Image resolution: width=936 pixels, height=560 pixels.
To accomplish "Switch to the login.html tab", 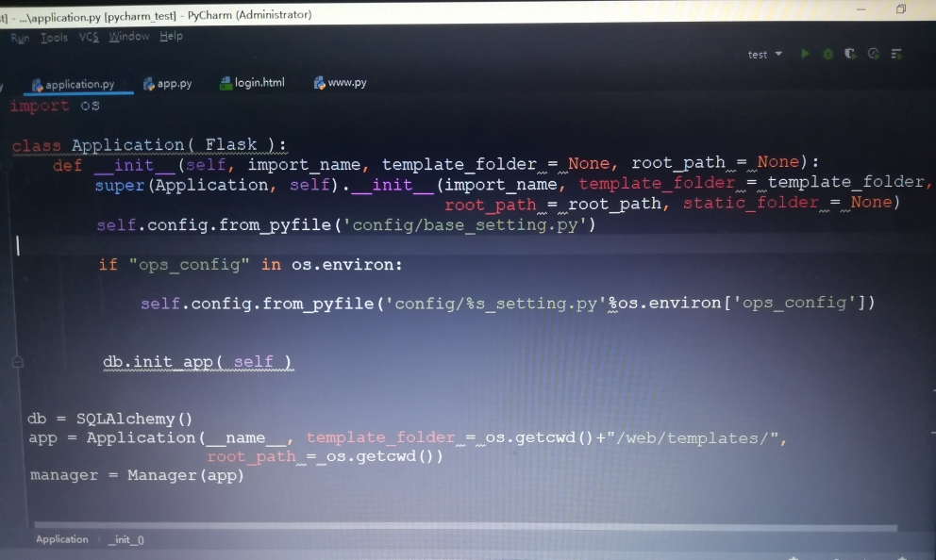I will tap(252, 83).
